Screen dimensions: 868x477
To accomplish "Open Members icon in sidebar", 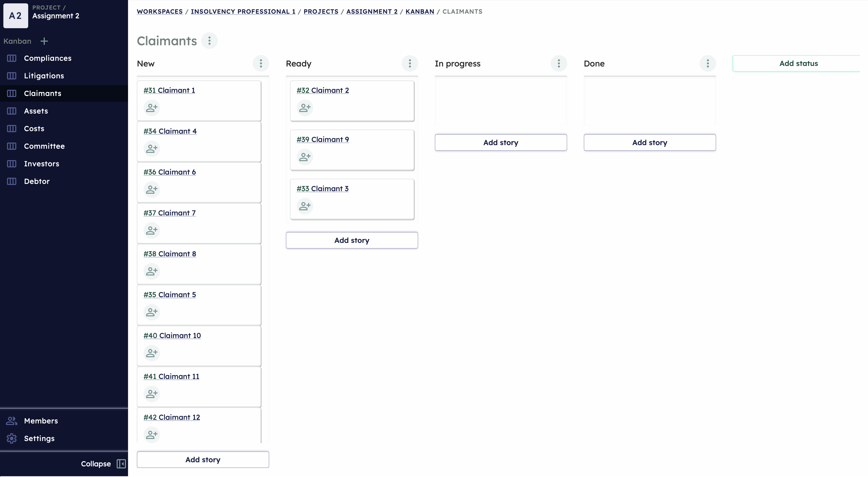I will coord(11,421).
